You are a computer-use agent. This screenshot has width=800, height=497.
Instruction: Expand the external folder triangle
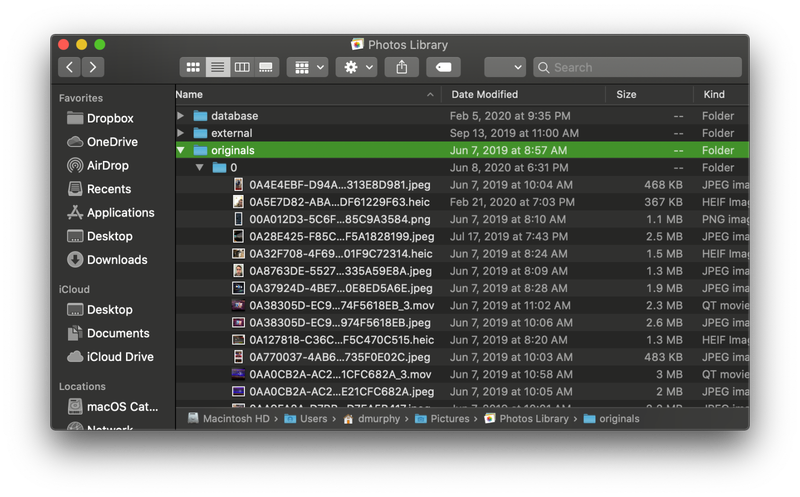tap(181, 133)
